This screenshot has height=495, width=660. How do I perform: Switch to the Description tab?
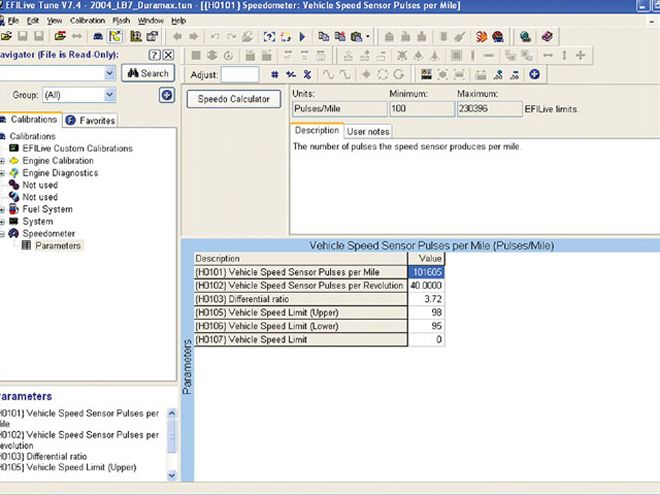click(317, 130)
